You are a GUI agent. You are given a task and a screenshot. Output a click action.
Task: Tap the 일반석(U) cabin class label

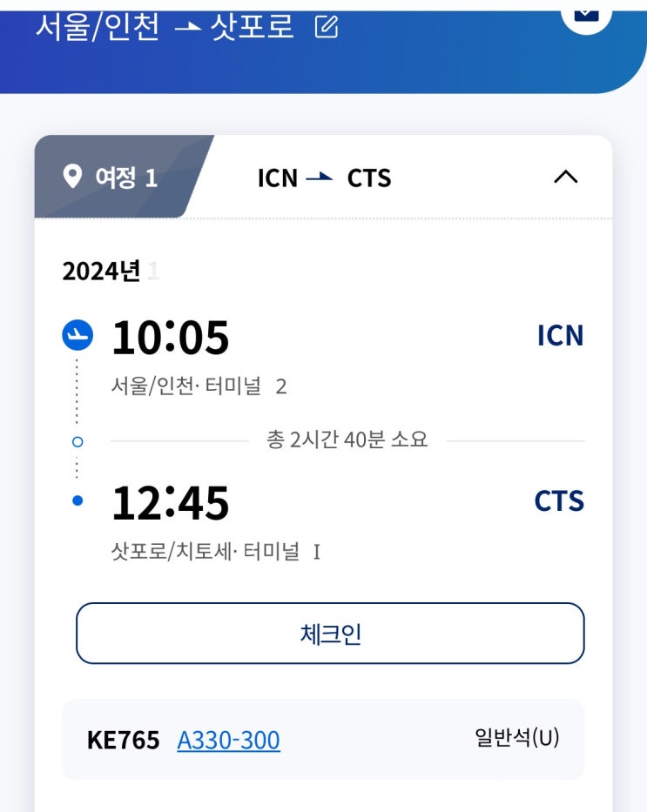(516, 739)
